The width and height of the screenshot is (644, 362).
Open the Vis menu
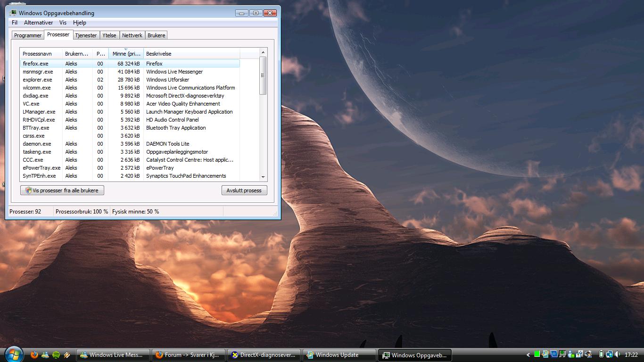click(x=63, y=23)
